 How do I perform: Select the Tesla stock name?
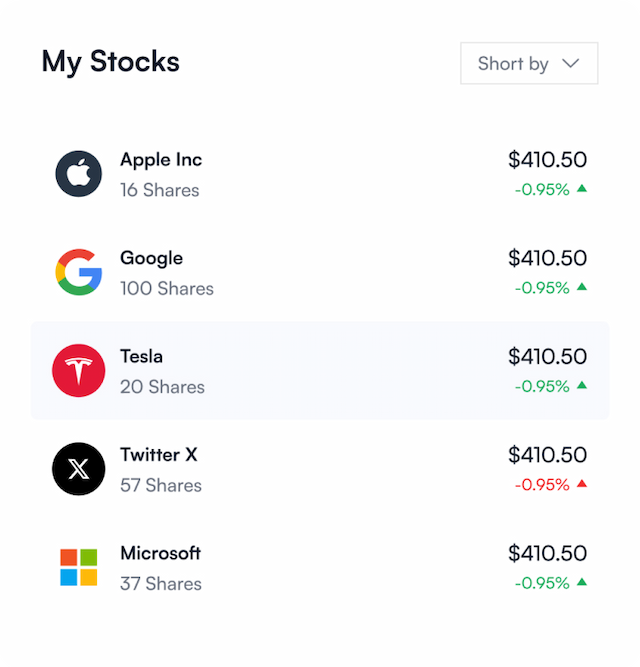141,356
